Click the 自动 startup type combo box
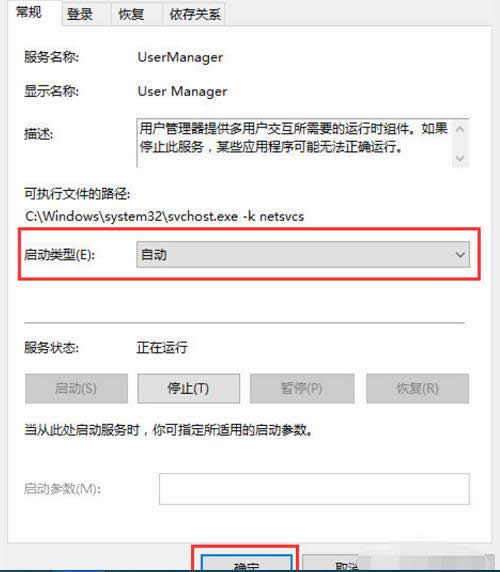 point(303,255)
